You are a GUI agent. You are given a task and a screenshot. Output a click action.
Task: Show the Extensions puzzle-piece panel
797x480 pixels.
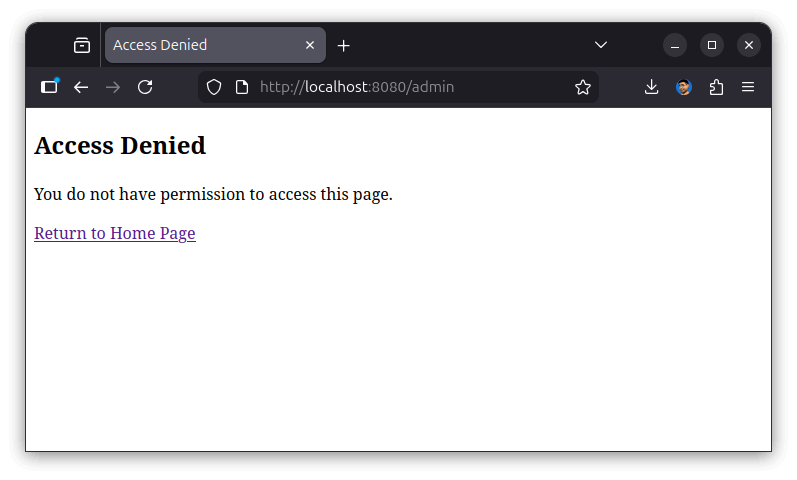tap(716, 87)
